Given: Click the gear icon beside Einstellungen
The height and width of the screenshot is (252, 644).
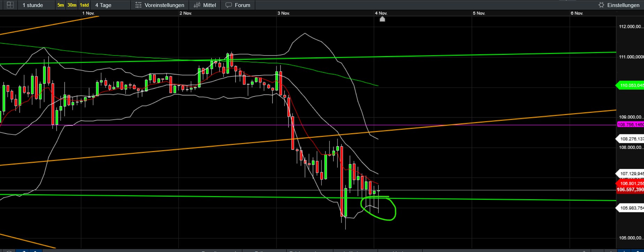Looking at the screenshot, I should tap(601, 5).
